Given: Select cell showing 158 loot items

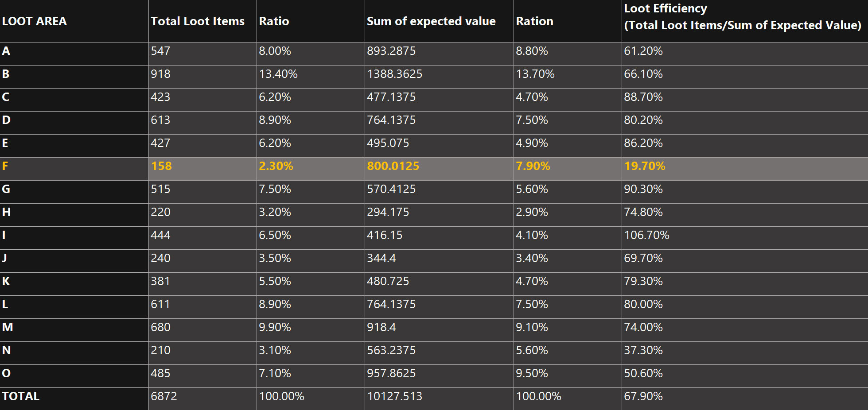Looking at the screenshot, I should [161, 166].
